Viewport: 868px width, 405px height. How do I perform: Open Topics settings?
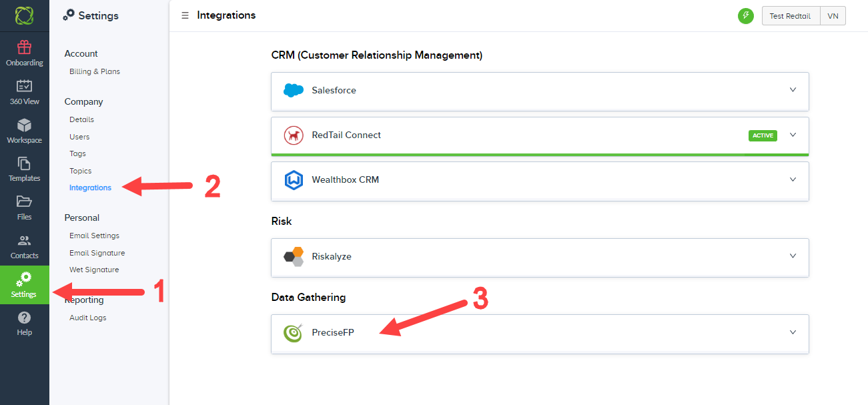(81, 171)
